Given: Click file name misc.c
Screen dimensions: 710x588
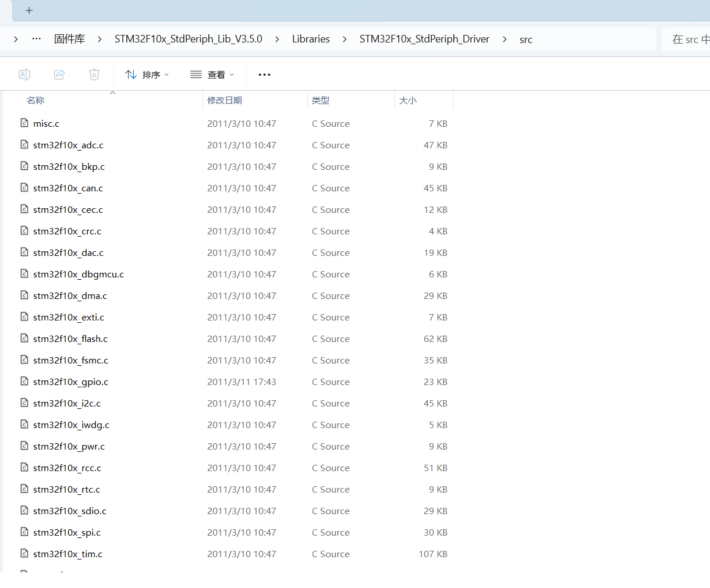Looking at the screenshot, I should 46,124.
